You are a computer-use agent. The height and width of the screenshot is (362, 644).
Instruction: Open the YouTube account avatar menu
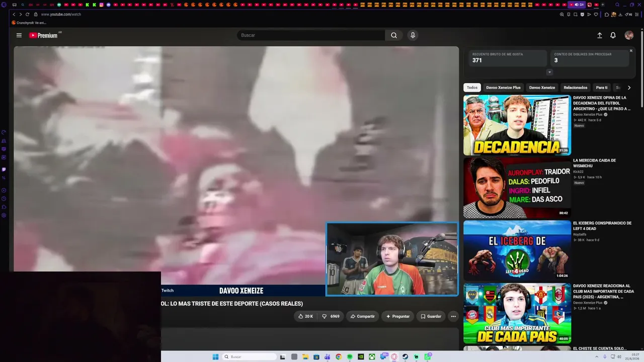pyautogui.click(x=629, y=35)
